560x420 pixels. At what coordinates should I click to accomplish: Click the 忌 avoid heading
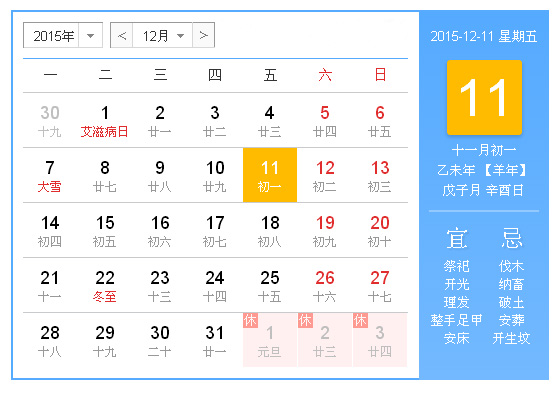(x=511, y=239)
